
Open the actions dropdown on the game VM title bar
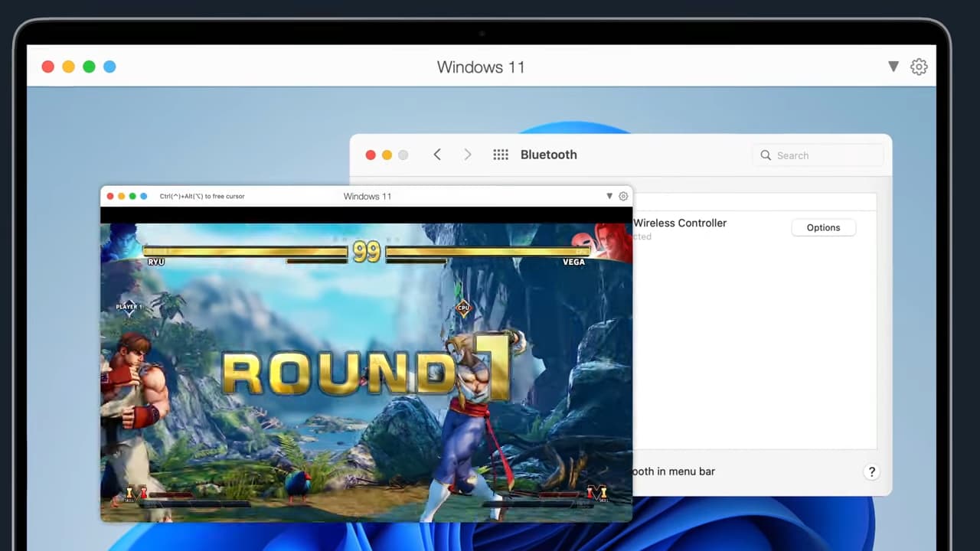coord(609,196)
